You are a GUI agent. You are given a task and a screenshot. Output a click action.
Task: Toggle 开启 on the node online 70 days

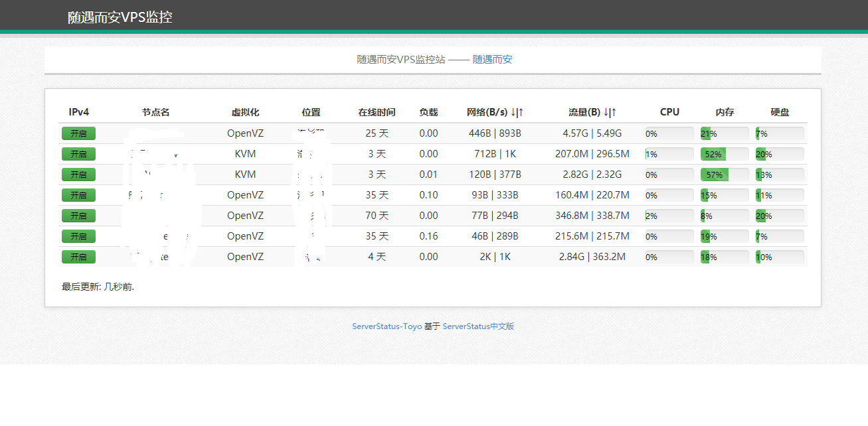[78, 215]
